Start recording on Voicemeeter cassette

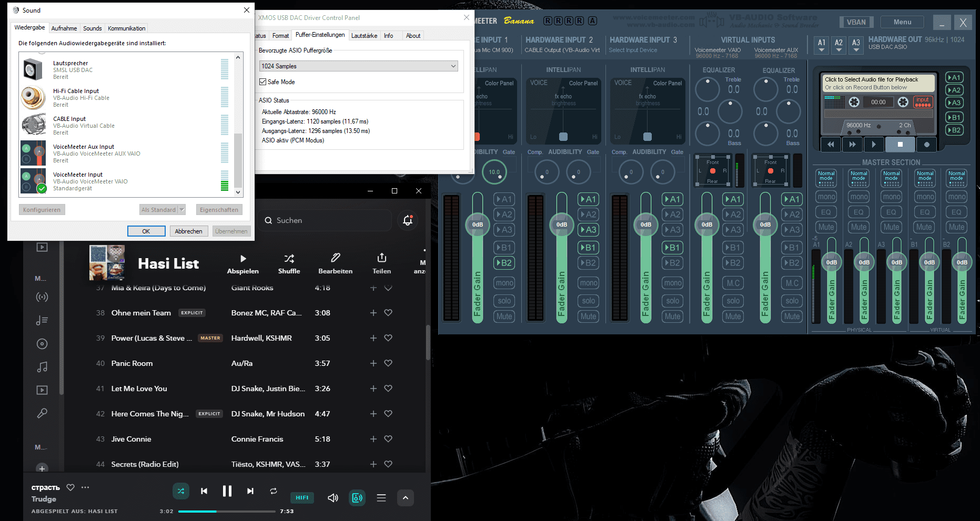(x=927, y=144)
